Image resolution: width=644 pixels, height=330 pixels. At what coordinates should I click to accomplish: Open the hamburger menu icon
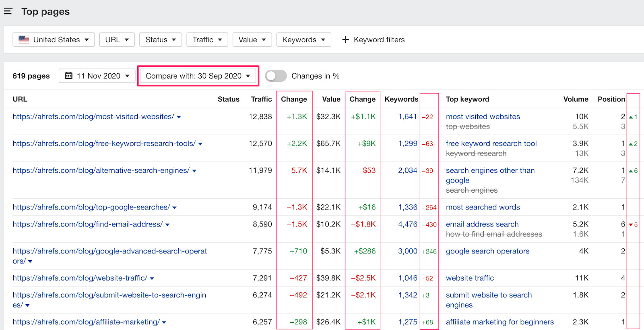pos(8,11)
